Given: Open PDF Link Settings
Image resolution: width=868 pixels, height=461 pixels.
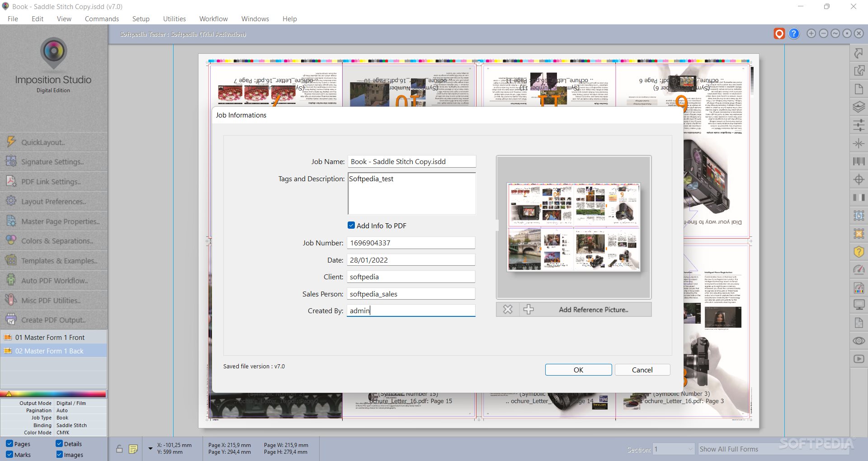Looking at the screenshot, I should point(53,181).
